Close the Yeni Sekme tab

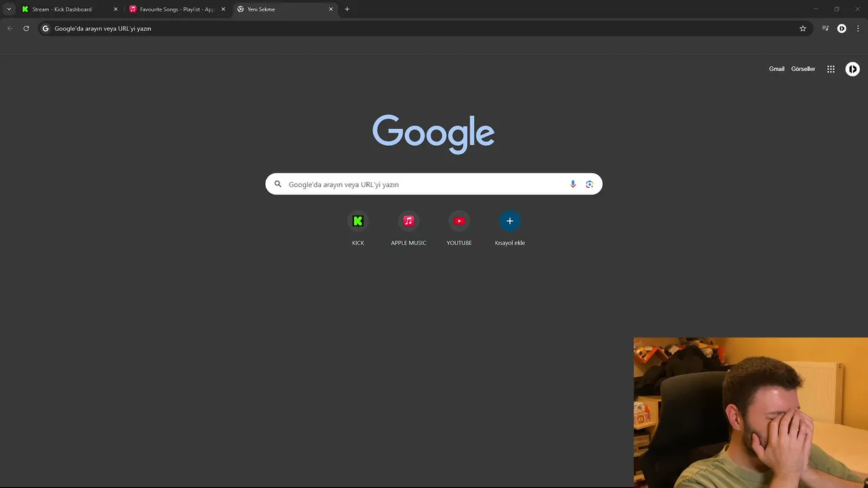point(331,9)
